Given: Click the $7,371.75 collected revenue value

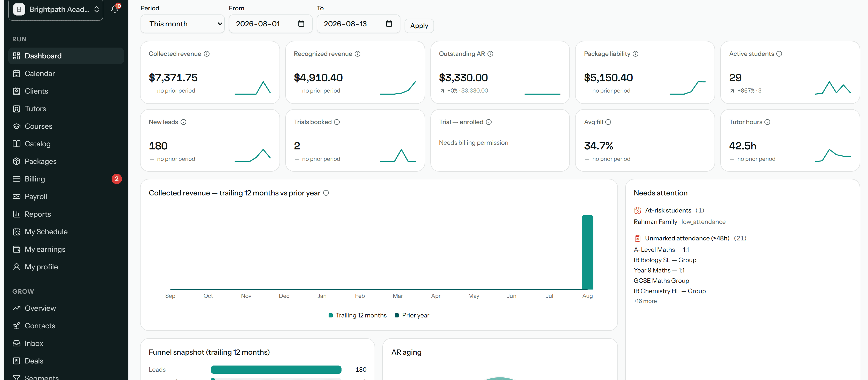Looking at the screenshot, I should coord(173,78).
